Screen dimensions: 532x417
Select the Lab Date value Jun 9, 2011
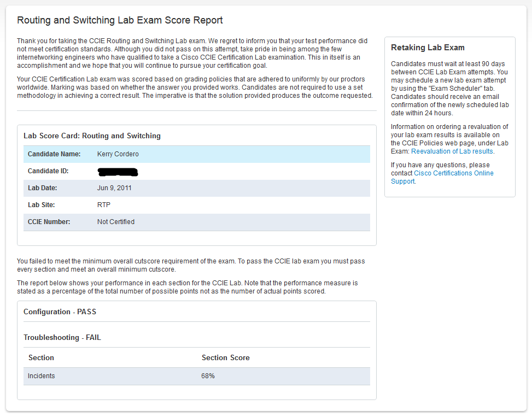tap(114, 188)
